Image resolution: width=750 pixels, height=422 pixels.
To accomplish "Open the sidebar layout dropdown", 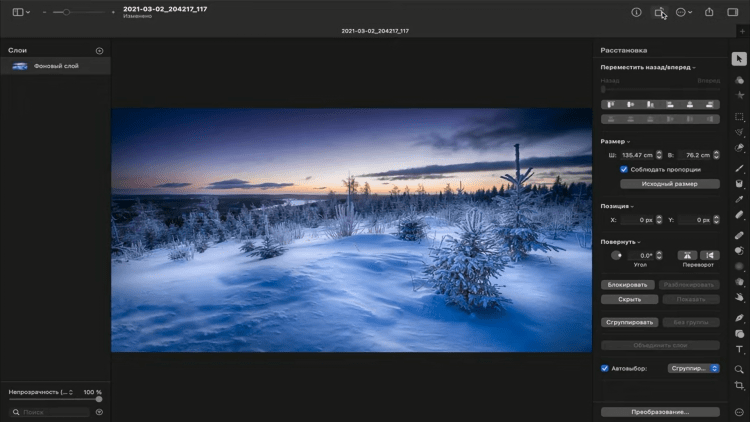I will 20,12.
